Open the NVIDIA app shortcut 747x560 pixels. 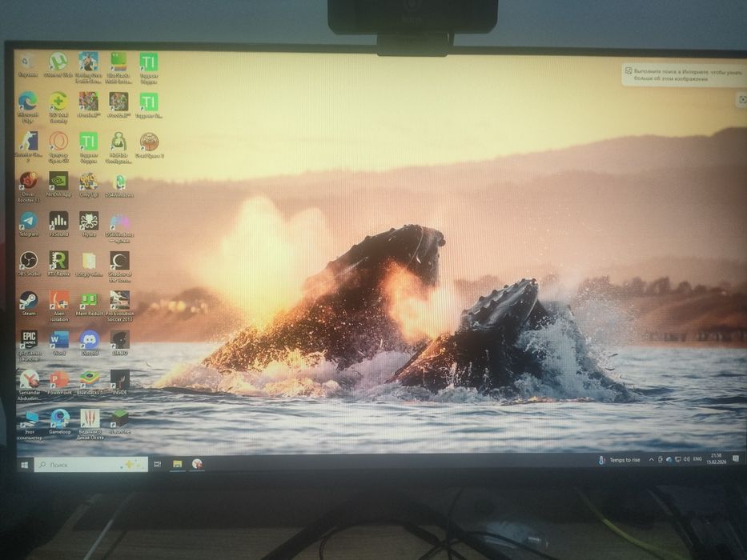point(58,184)
